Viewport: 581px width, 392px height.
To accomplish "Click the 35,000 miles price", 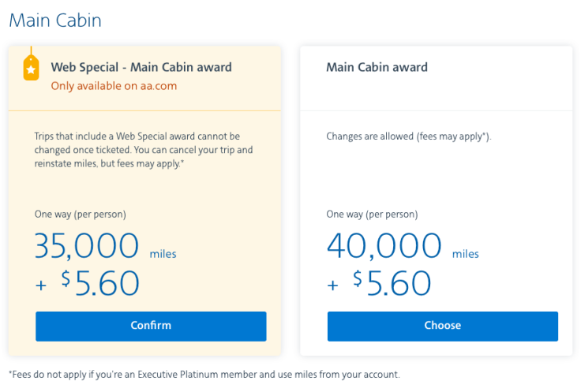I will pyautogui.click(x=87, y=247).
